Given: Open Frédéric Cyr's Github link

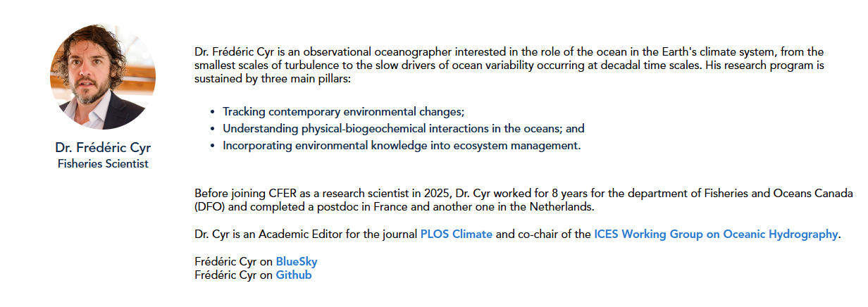Looking at the screenshot, I should (x=293, y=275).
